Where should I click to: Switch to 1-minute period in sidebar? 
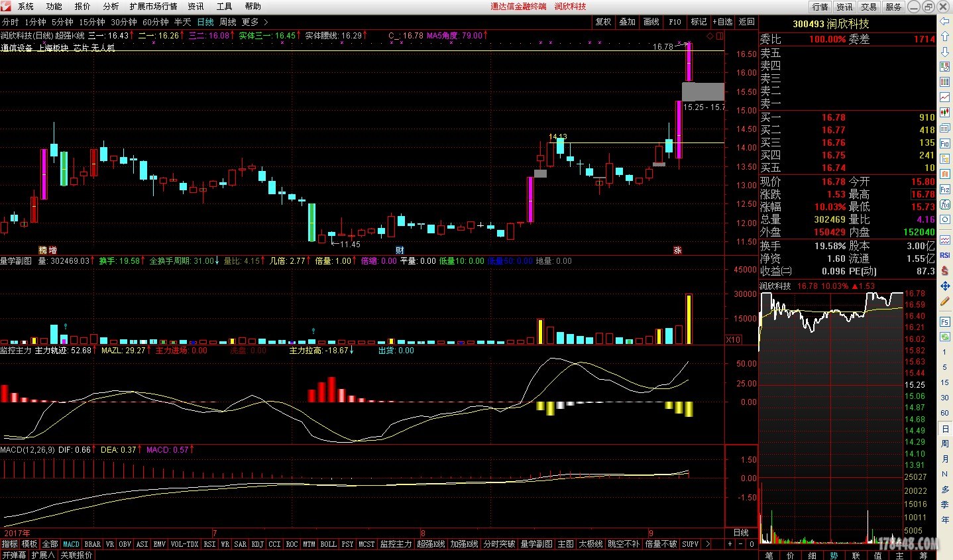click(x=944, y=352)
